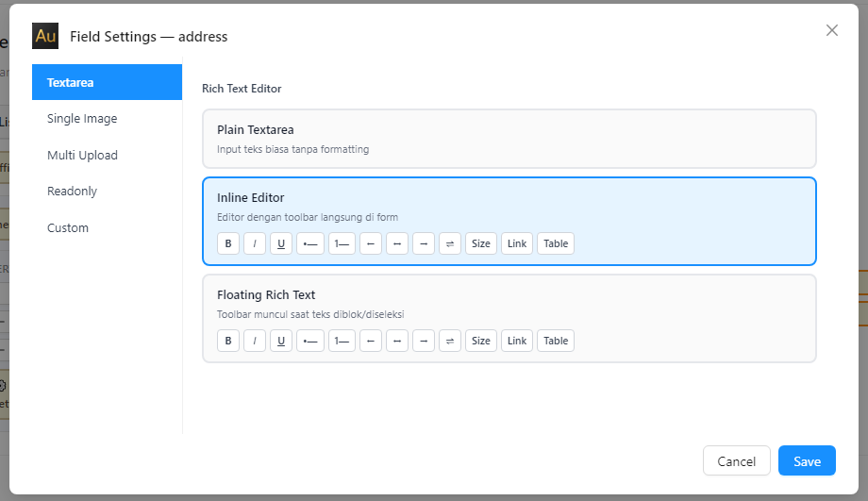Click Italic in the Floating Rich Text toolbar
The width and height of the screenshot is (868, 501).
[x=255, y=341]
